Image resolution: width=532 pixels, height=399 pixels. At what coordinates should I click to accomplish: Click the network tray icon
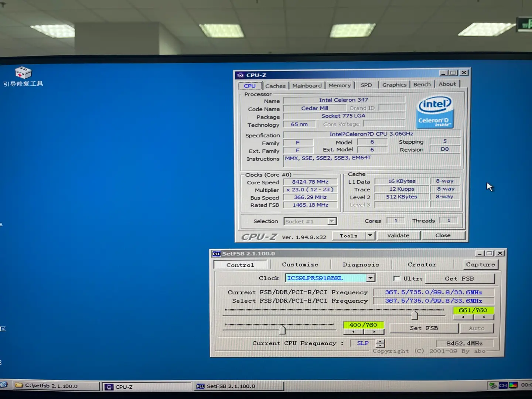click(x=492, y=385)
